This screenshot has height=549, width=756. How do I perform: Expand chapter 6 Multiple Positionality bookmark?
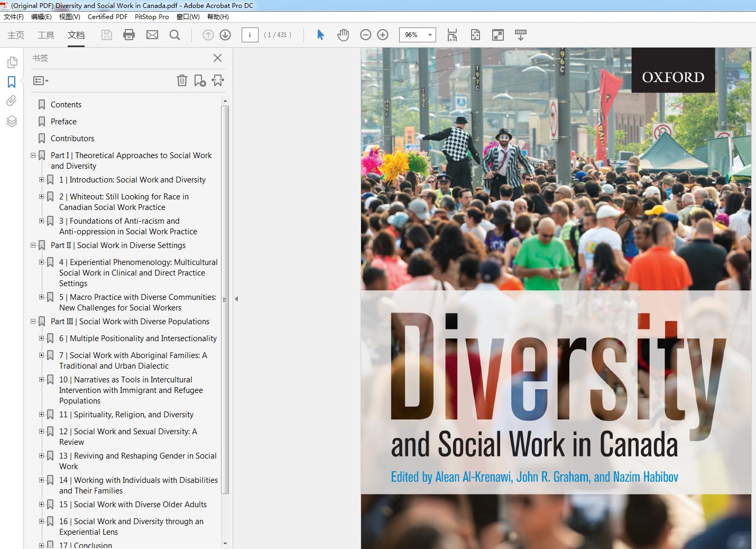tap(42, 338)
